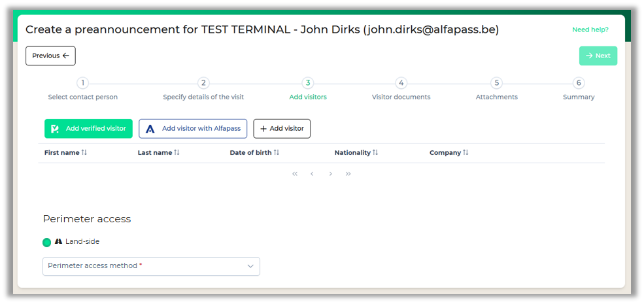Open step 1 Select contact person
This screenshot has height=304, width=644.
pos(82,83)
